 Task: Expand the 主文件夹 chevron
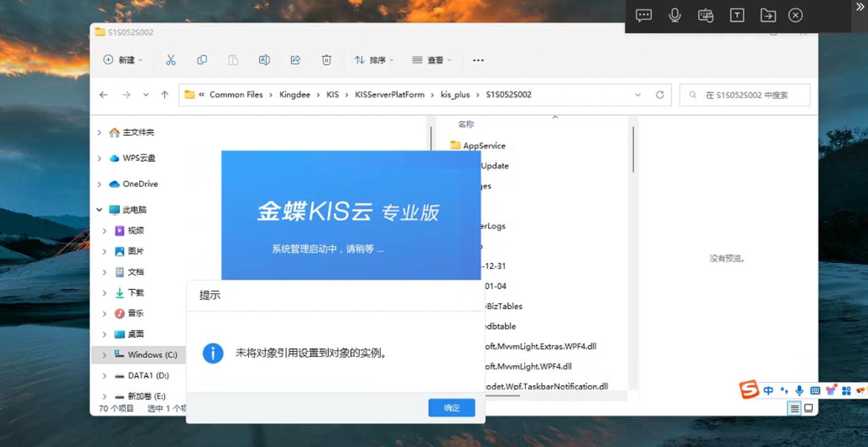(x=99, y=132)
